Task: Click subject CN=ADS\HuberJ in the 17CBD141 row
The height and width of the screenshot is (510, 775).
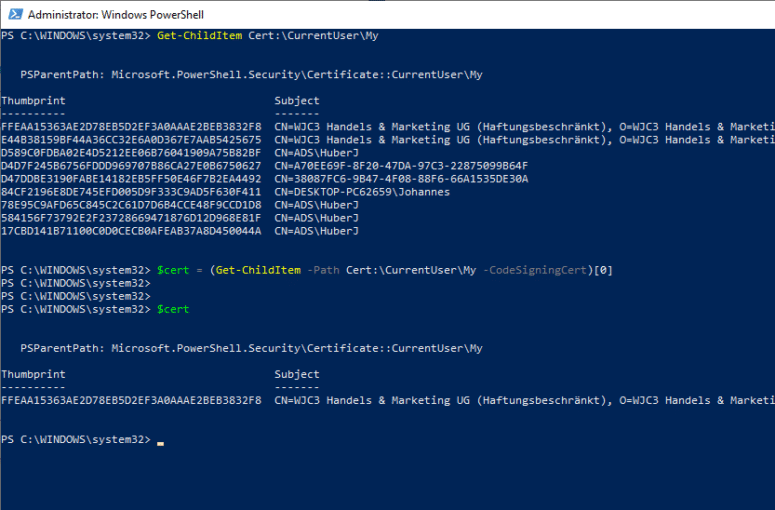Action: click(317, 231)
